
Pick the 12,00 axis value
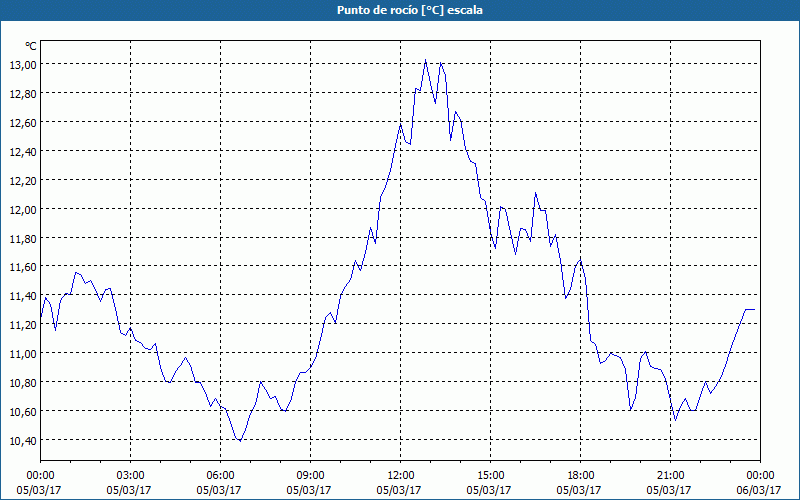tap(23, 210)
